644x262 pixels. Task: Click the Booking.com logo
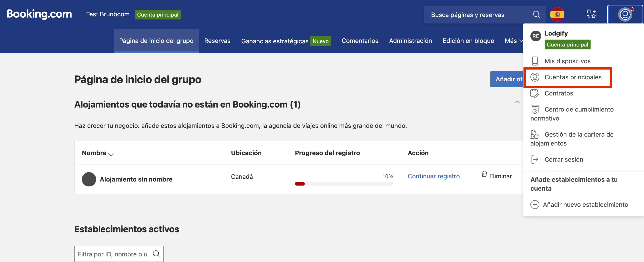pos(39,14)
